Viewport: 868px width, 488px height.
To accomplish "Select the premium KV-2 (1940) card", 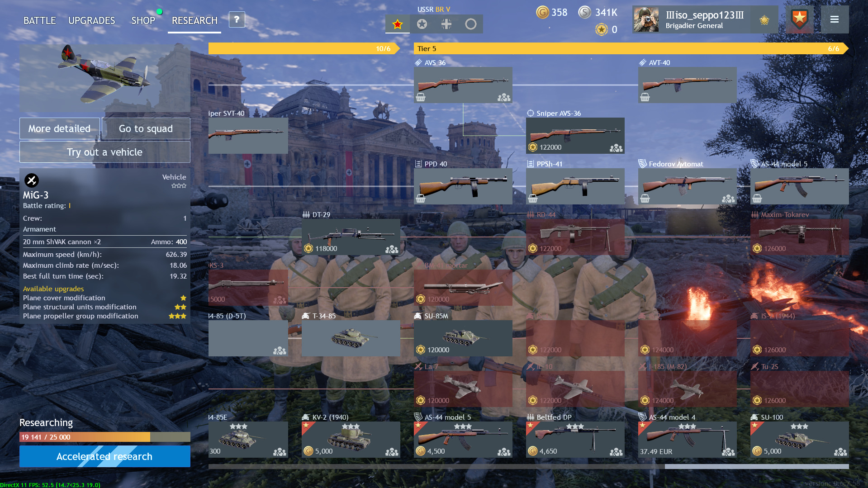I will pyautogui.click(x=351, y=439).
